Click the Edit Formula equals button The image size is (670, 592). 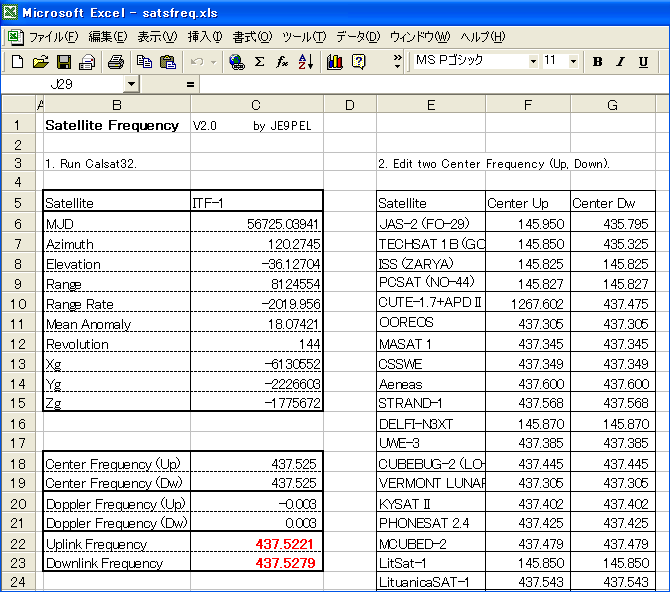click(x=190, y=85)
